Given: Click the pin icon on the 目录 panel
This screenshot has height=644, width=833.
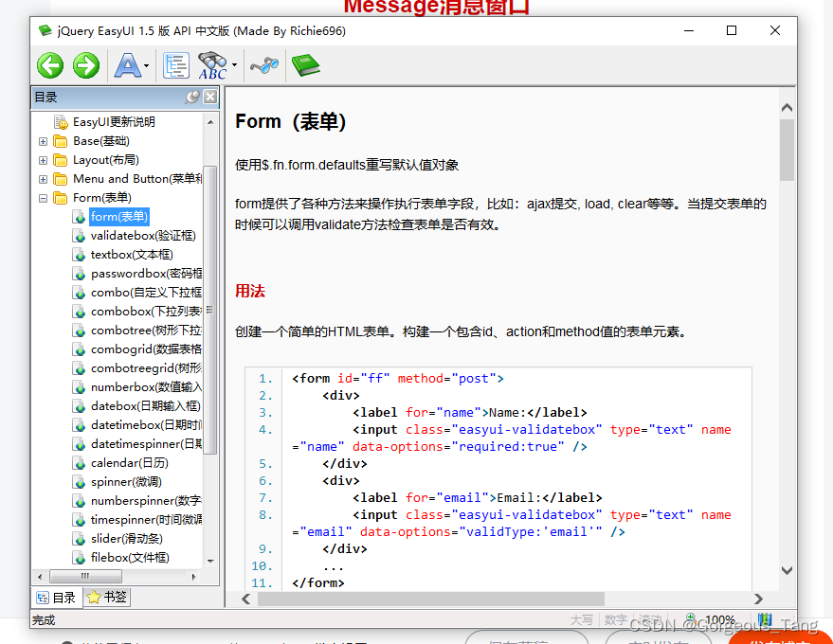Looking at the screenshot, I should (x=192, y=96).
